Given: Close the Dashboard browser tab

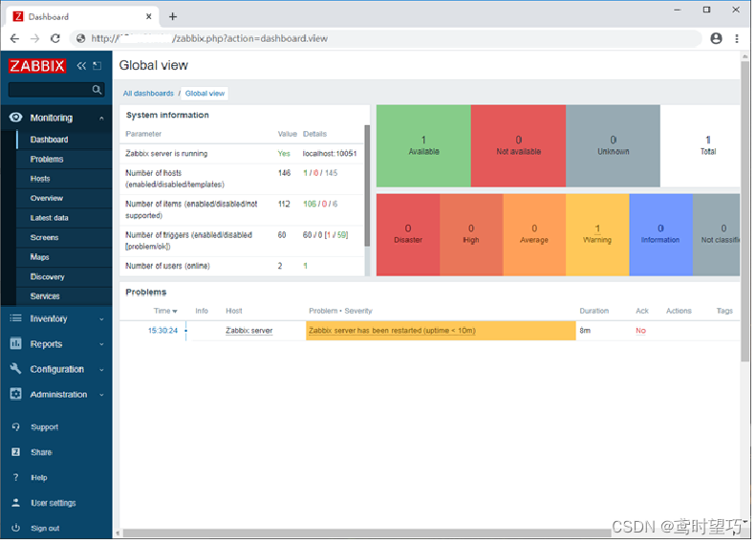Looking at the screenshot, I should pos(148,17).
